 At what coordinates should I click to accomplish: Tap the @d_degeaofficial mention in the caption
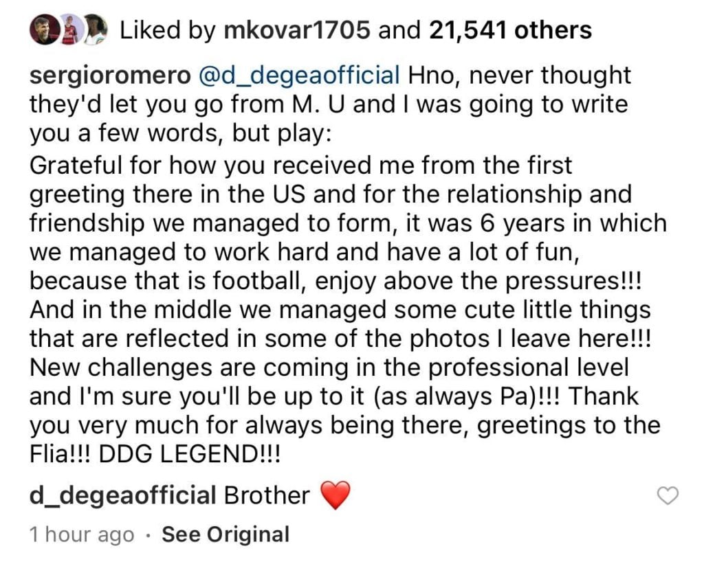pyautogui.click(x=299, y=76)
